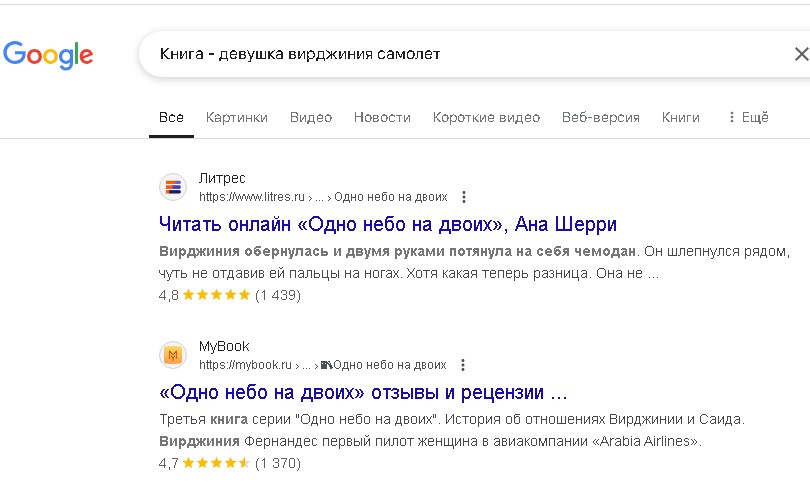The width and height of the screenshot is (810, 503).
Task: Click snippet text starting Третья книга серии
Action: pyautogui.click(x=452, y=430)
